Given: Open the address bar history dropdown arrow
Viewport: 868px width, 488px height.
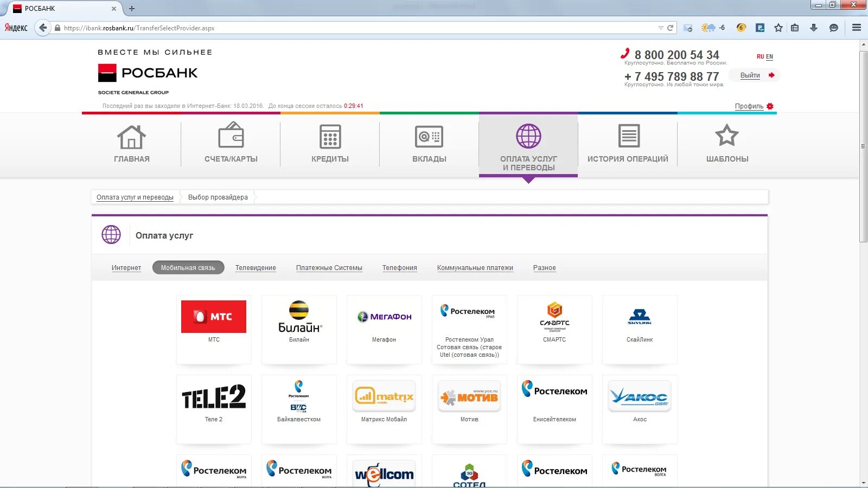Looking at the screenshot, I should [661, 28].
